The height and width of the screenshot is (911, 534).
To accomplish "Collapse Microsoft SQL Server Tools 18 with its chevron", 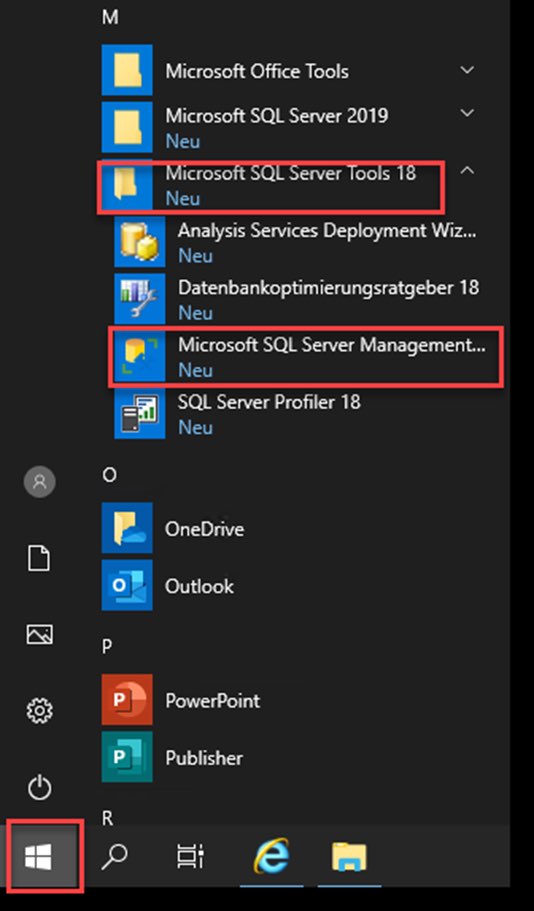I will point(467,170).
